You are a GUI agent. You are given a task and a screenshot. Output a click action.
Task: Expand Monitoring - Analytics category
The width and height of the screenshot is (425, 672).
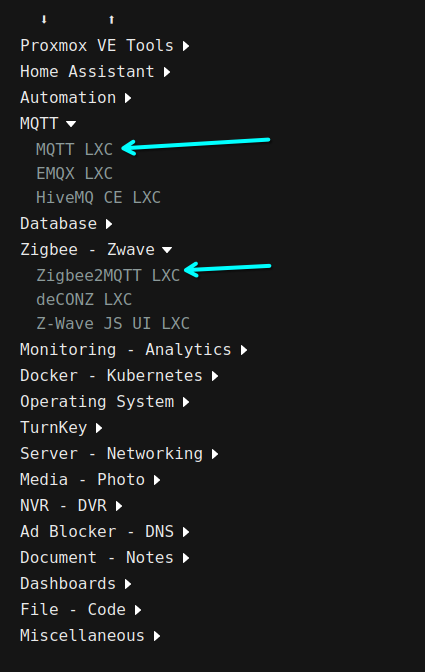click(x=134, y=350)
